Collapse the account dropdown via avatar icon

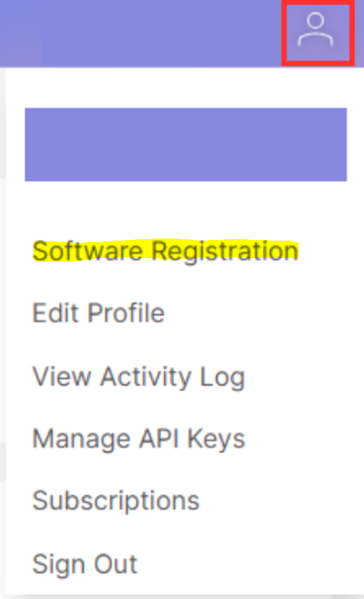(315, 31)
